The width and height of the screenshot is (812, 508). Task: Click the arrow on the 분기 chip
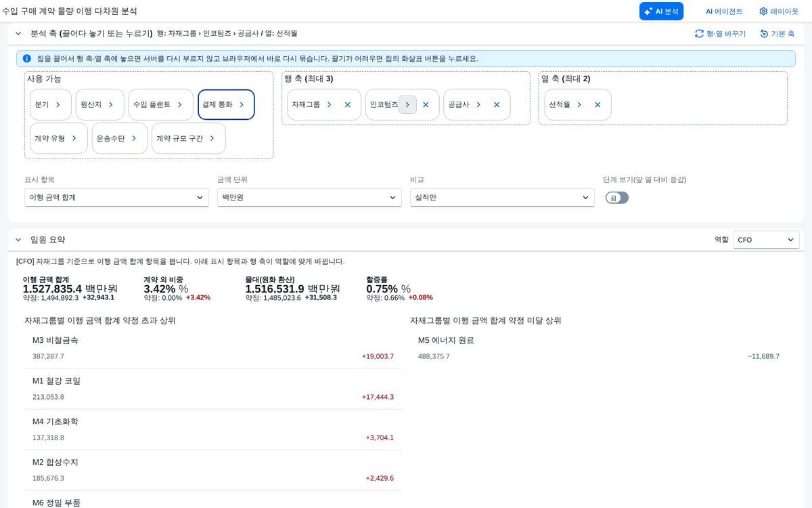point(58,105)
